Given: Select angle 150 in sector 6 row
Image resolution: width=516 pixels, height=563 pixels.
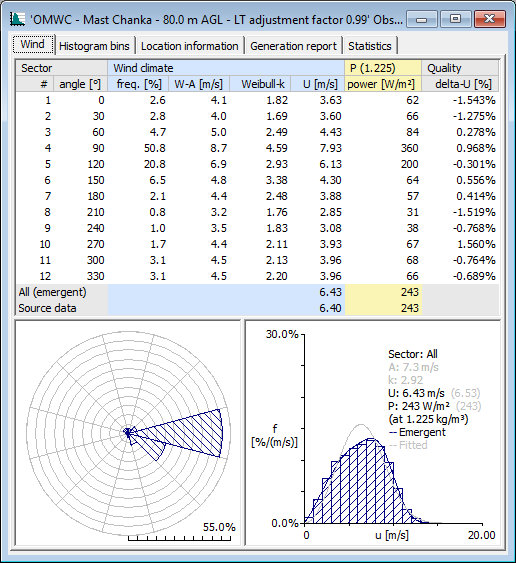Looking at the screenshot, I should click(96, 180).
